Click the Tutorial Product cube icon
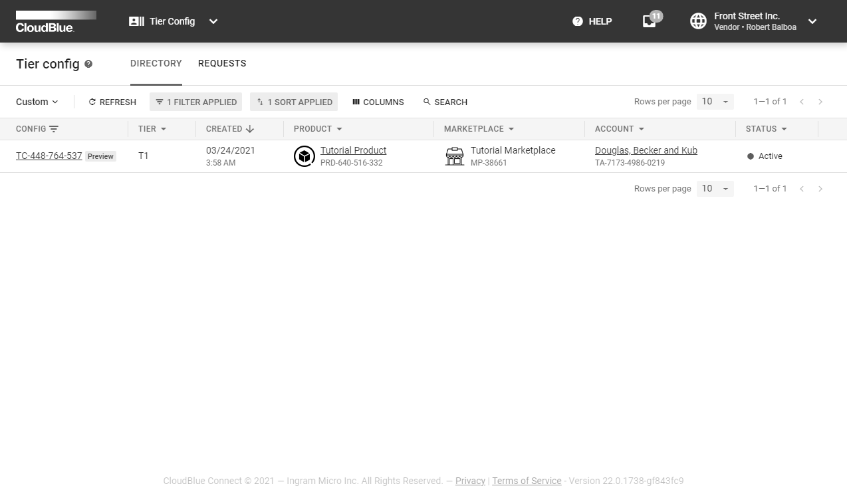Viewport: 847px width, 504px height. (304, 156)
